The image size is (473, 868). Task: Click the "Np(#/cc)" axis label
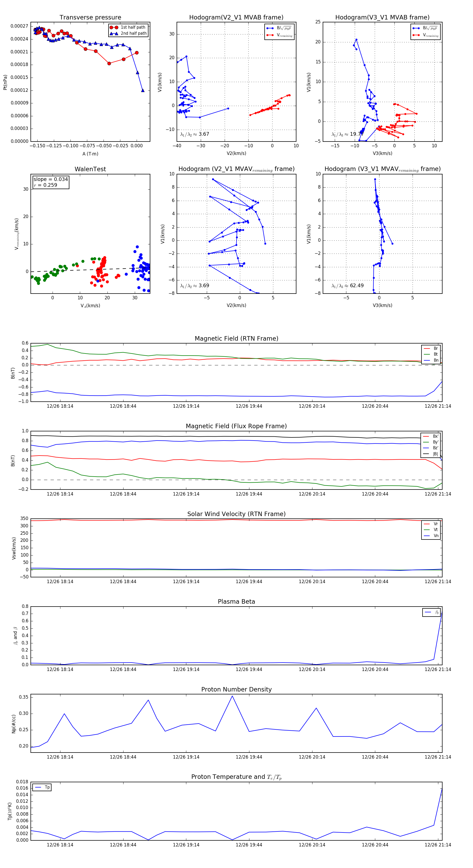14,724
